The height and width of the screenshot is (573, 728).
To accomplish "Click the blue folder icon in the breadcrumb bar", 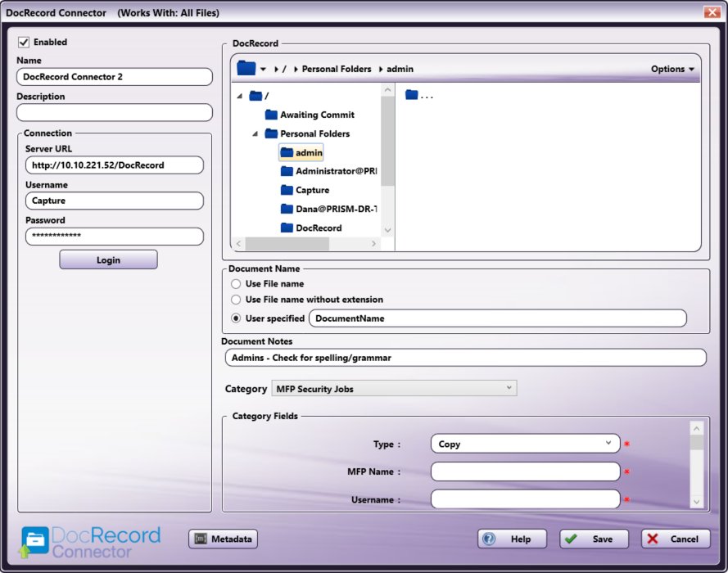I will (246, 68).
